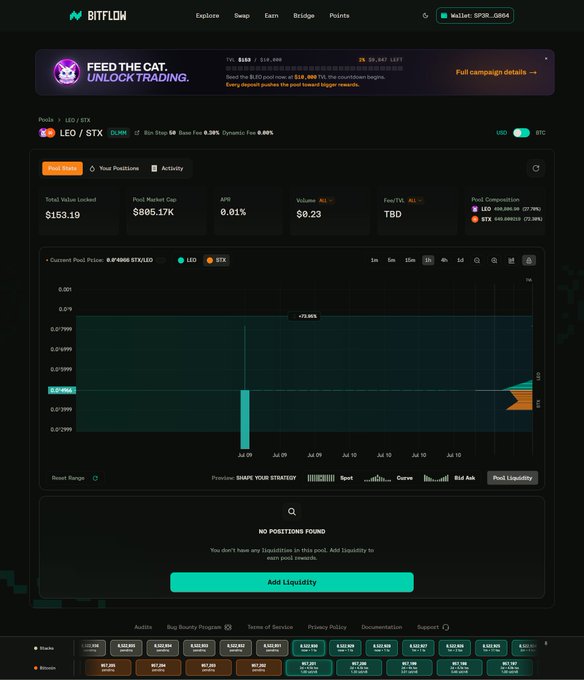Viewport: 584px width, 680px height.
Task: Open the Documentation footer link
Action: [382, 627]
